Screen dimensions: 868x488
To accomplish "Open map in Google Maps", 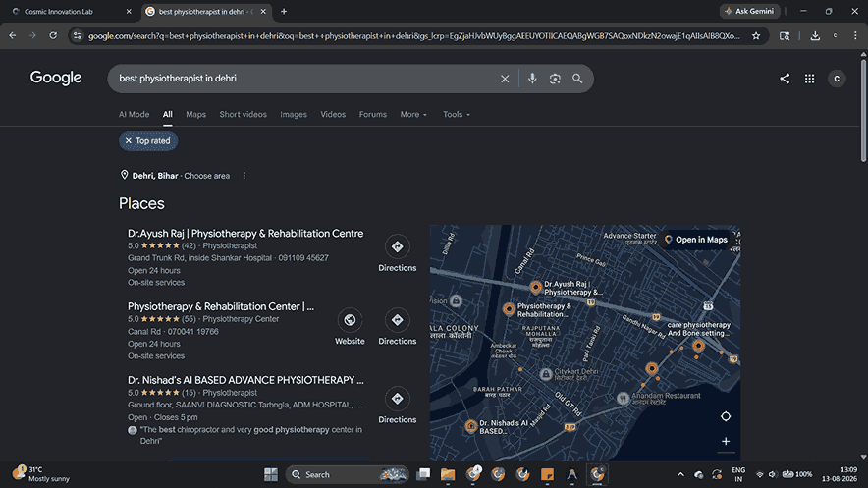I will [696, 240].
